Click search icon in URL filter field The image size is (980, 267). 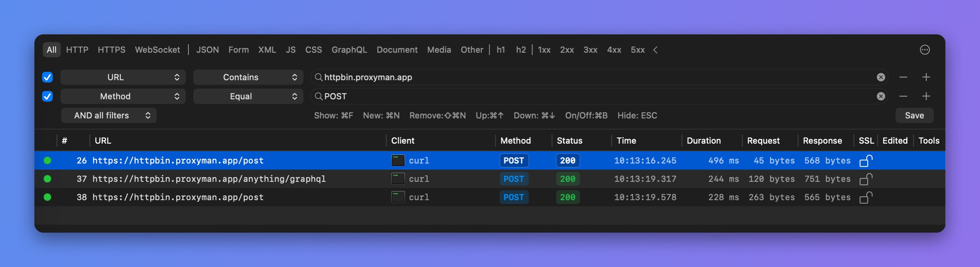(318, 77)
